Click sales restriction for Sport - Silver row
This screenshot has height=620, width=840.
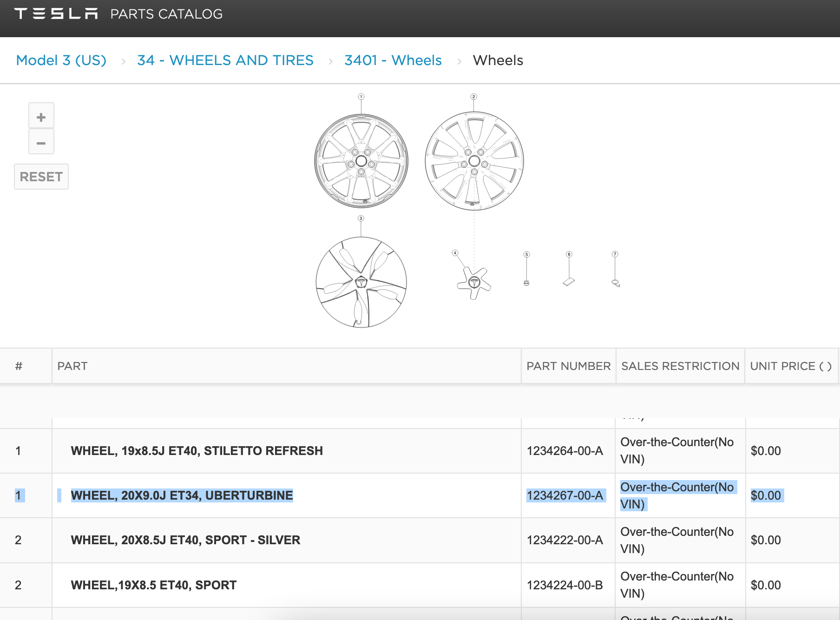pyautogui.click(x=677, y=540)
